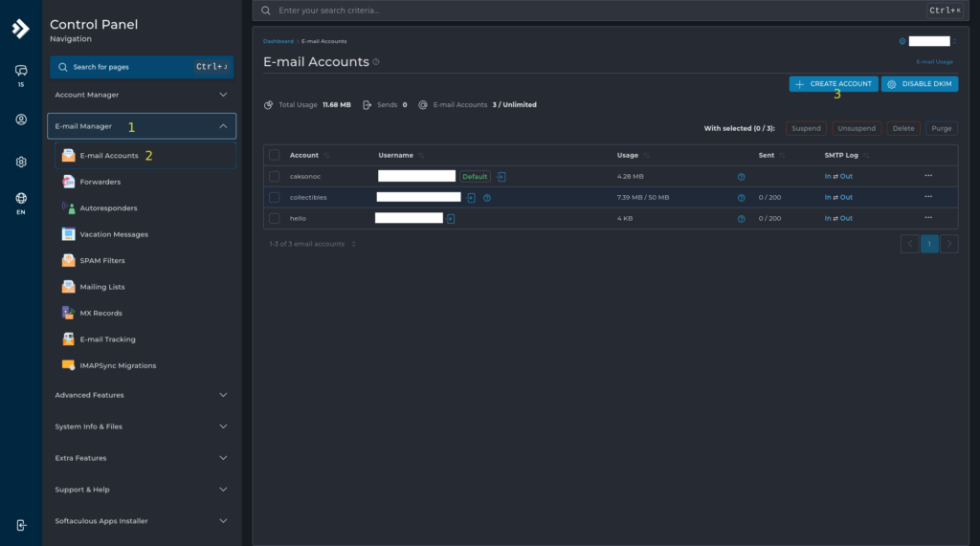
Task: Click usage info icon in hello row
Action: [x=742, y=219]
